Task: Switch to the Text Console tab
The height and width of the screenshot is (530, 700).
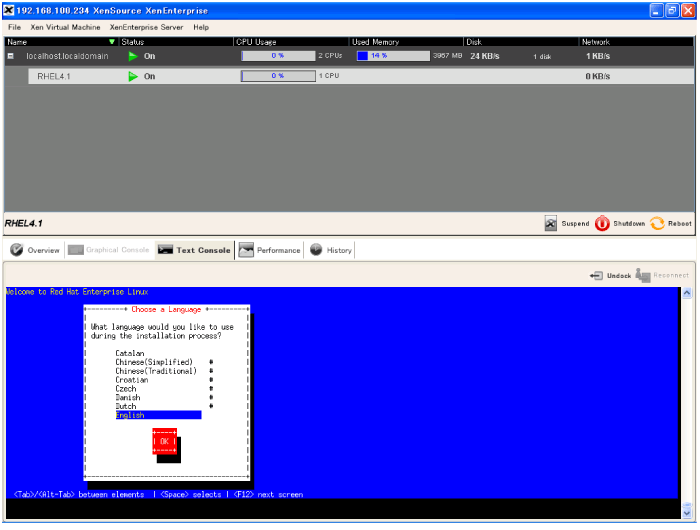Action: 203,250
